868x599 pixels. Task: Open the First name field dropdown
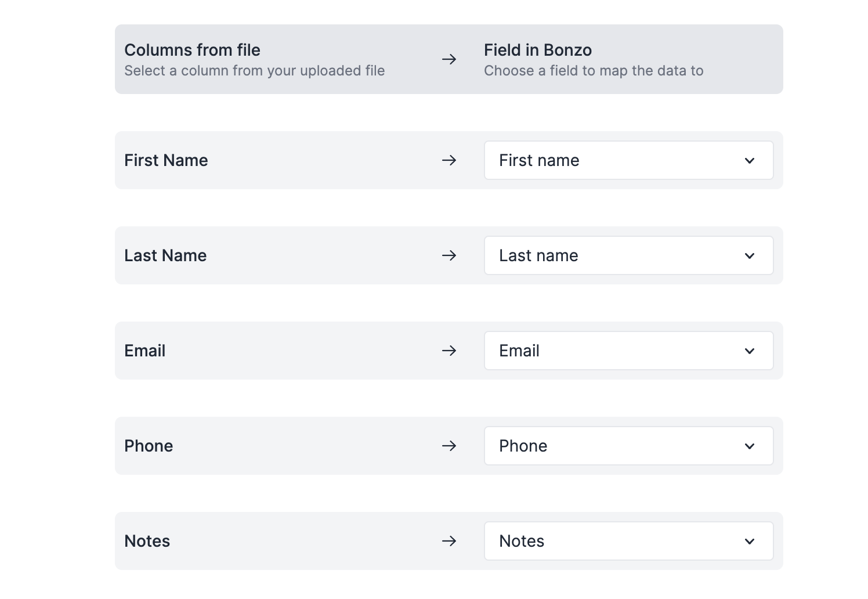628,160
